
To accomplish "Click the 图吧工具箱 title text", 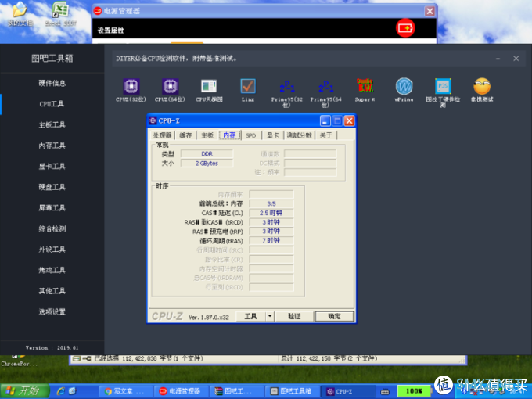I will 52,59.
